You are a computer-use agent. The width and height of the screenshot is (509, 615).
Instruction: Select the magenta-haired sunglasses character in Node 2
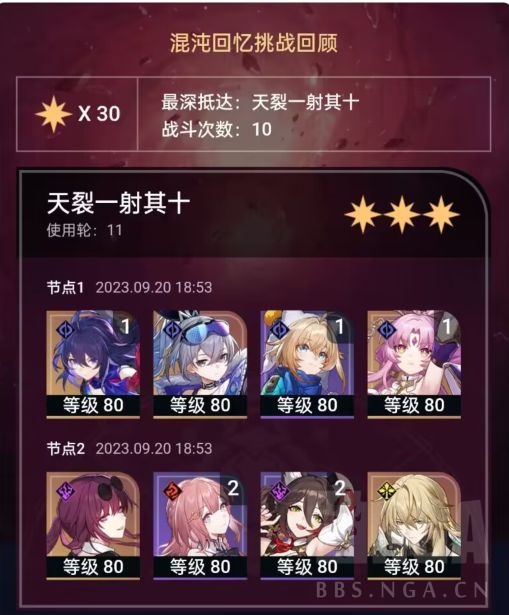click(93, 526)
